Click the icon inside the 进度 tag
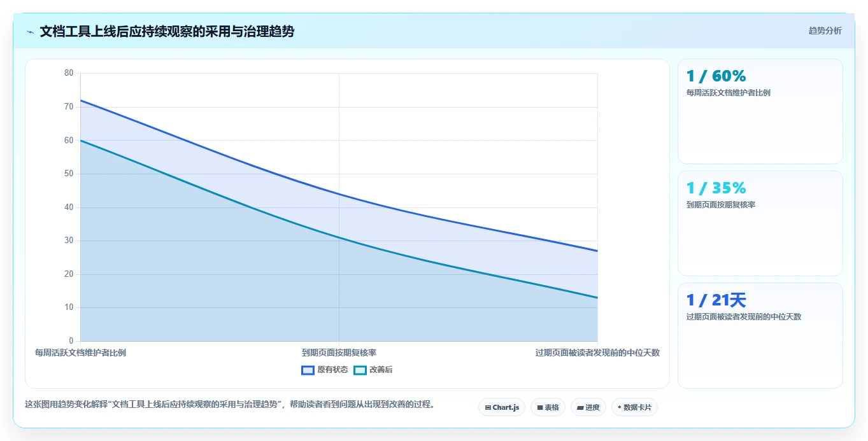 580,407
